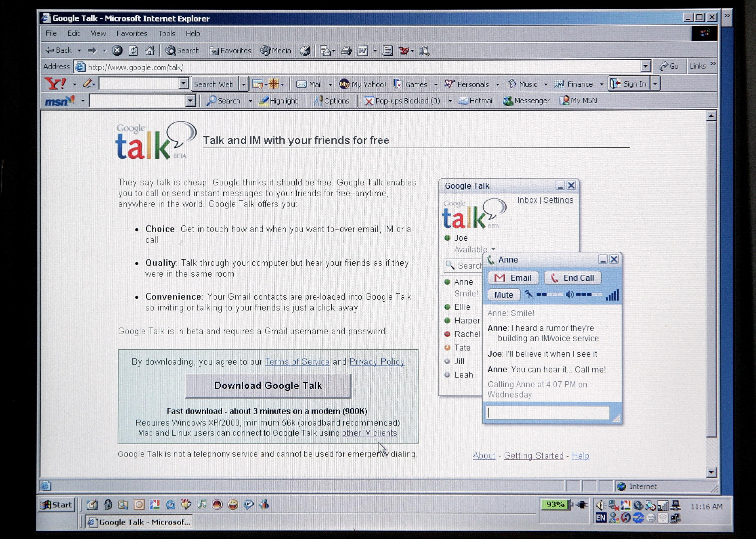Screen dimensions: 756x539
Task: Open the Help menu
Action: [x=193, y=33]
